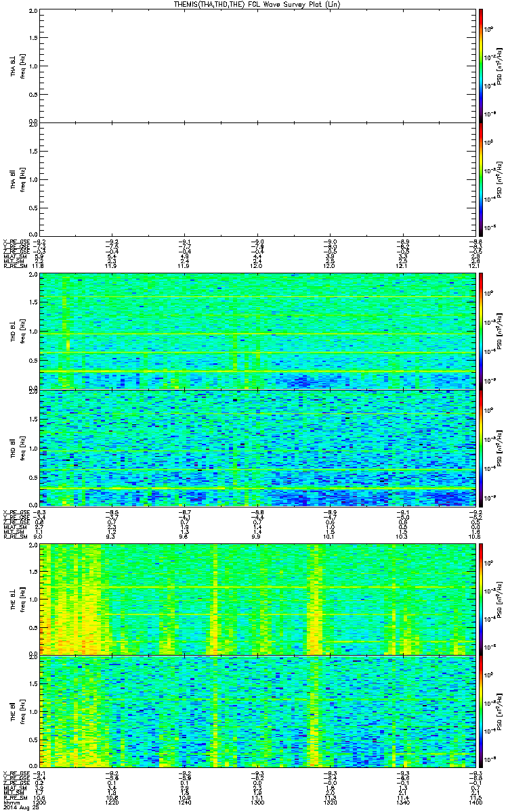Screen dimensions: 508x812
Task: Select the THD B-perpendicular spectrogram panel
Action: click(x=257, y=331)
